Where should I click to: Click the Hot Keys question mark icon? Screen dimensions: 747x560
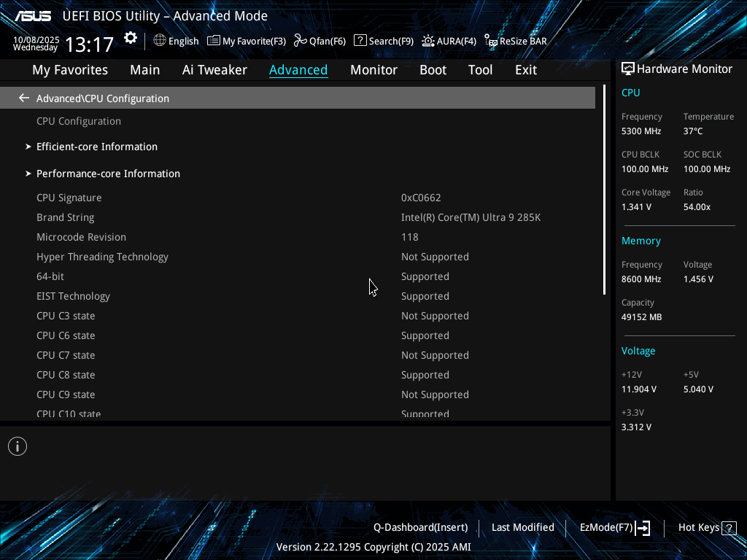tap(728, 527)
